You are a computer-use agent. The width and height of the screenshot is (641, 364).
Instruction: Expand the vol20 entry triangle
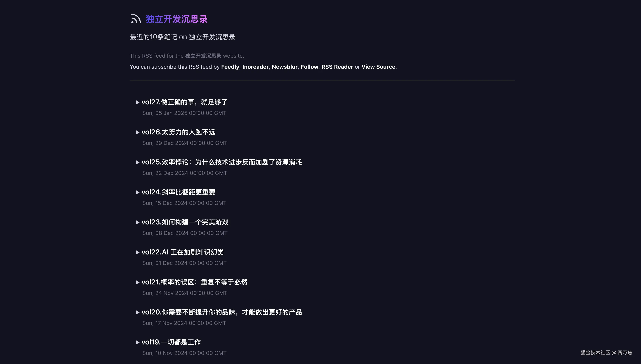coord(138,312)
